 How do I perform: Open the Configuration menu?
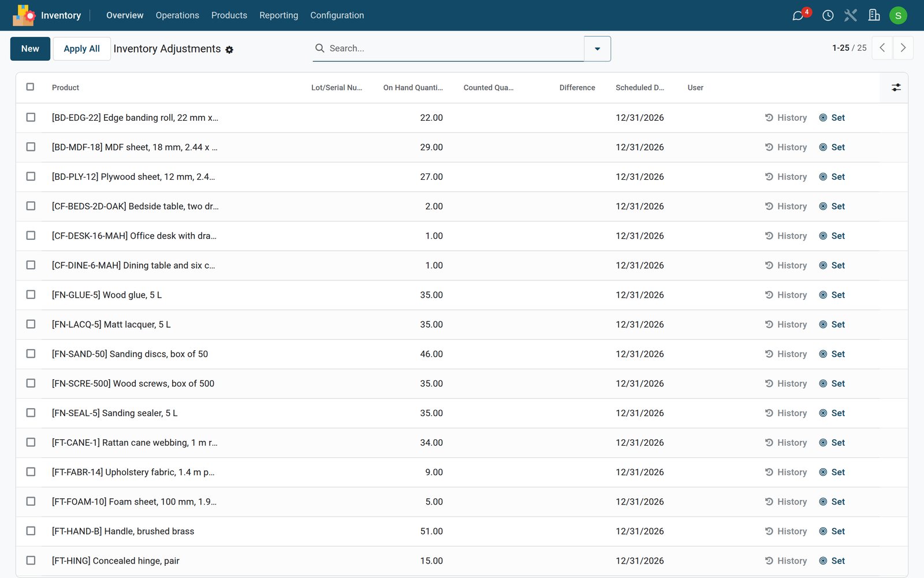(337, 16)
